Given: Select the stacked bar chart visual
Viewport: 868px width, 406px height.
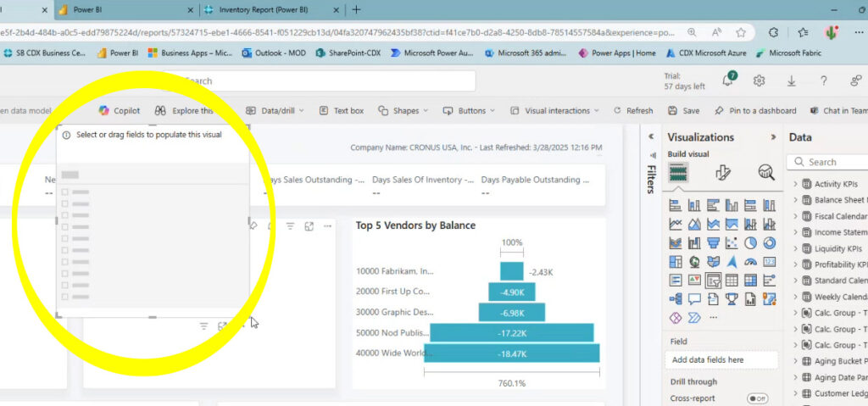Looking at the screenshot, I should (x=676, y=205).
